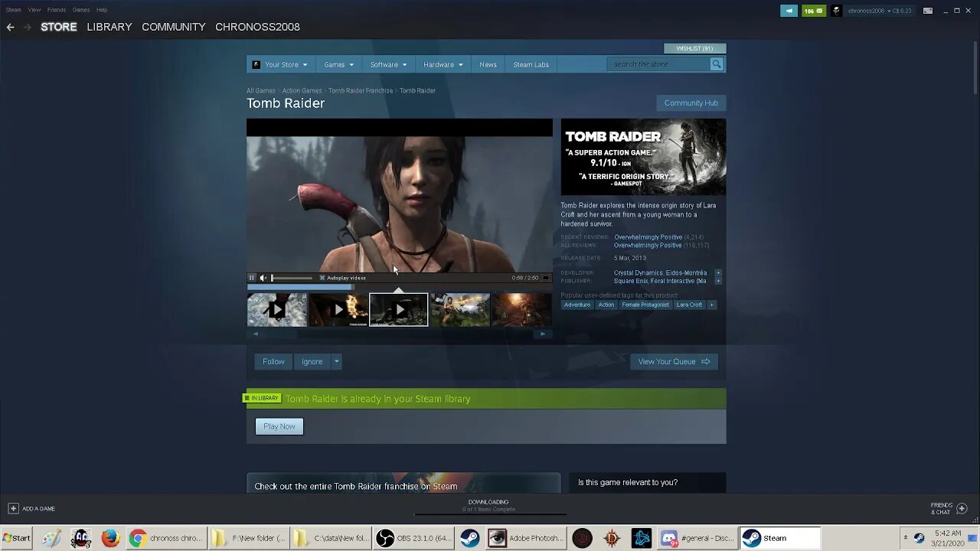Viewport: 980px width, 551px height.
Task: Open Adobe Photoshop taskbar item
Action: pos(527,538)
